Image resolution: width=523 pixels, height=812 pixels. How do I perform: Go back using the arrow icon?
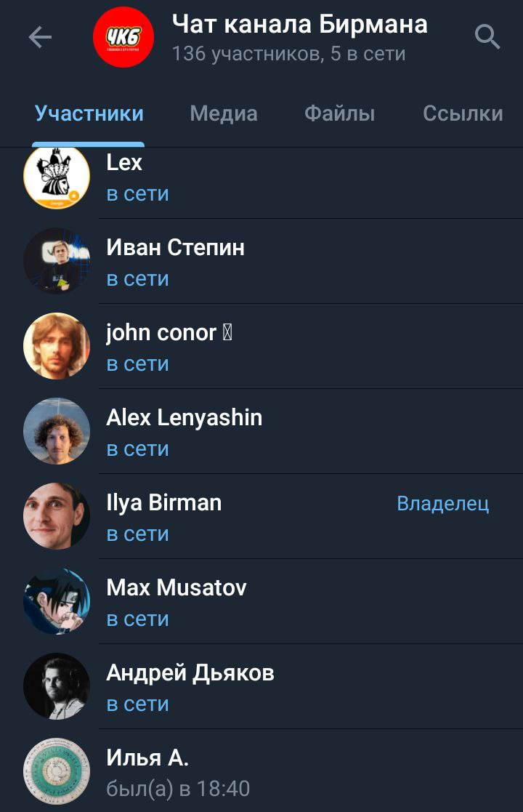[x=40, y=37]
